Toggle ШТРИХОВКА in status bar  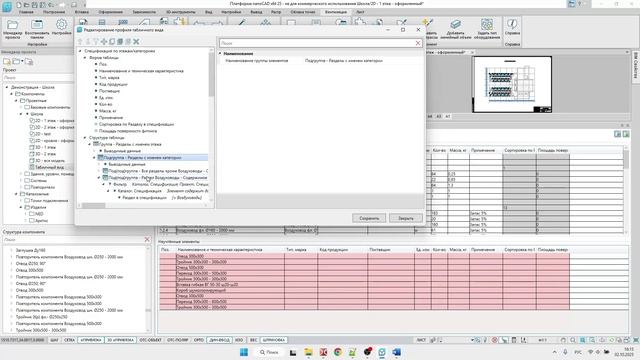(x=274, y=340)
